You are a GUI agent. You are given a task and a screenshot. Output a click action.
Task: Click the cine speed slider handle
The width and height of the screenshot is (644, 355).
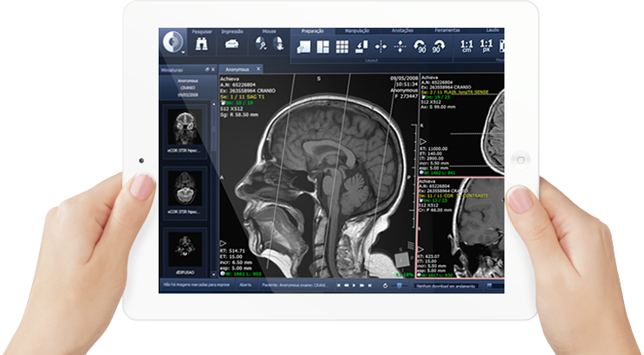click(x=399, y=285)
